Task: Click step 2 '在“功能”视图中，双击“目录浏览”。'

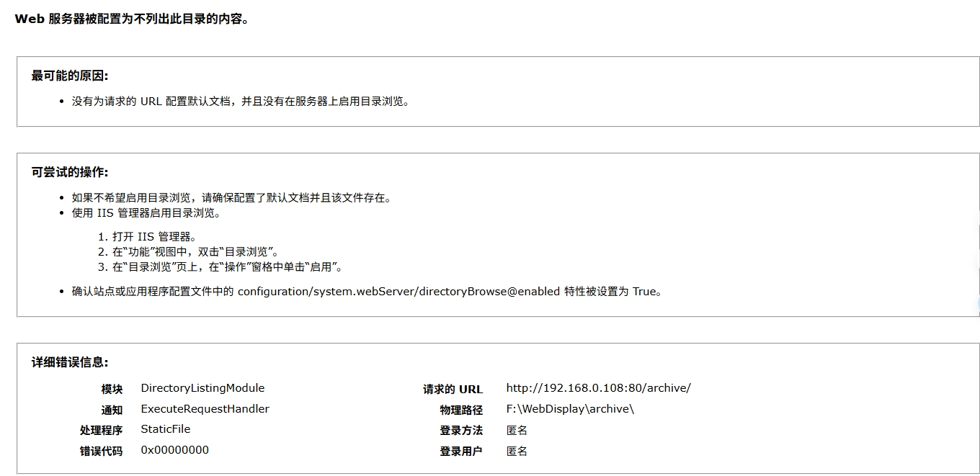Action: pos(195,252)
